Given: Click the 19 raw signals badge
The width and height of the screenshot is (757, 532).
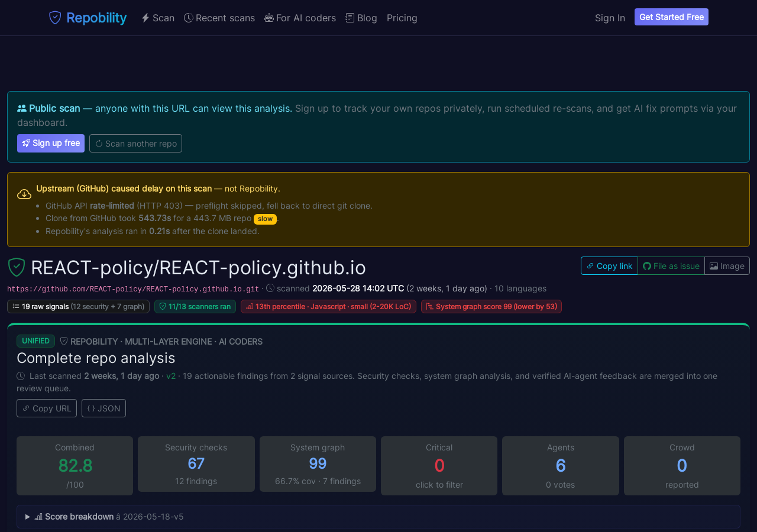Looking at the screenshot, I should [x=78, y=306].
